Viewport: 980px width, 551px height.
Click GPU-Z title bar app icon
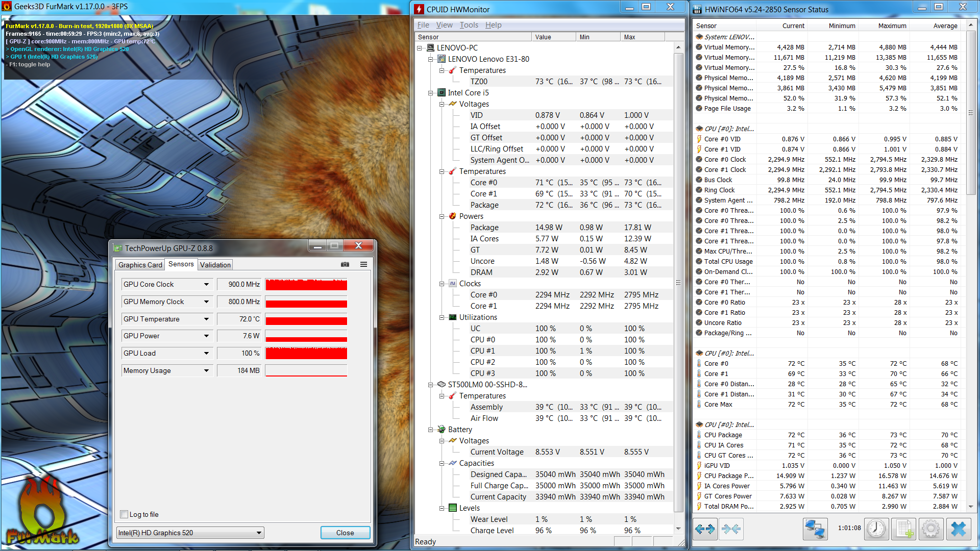118,248
